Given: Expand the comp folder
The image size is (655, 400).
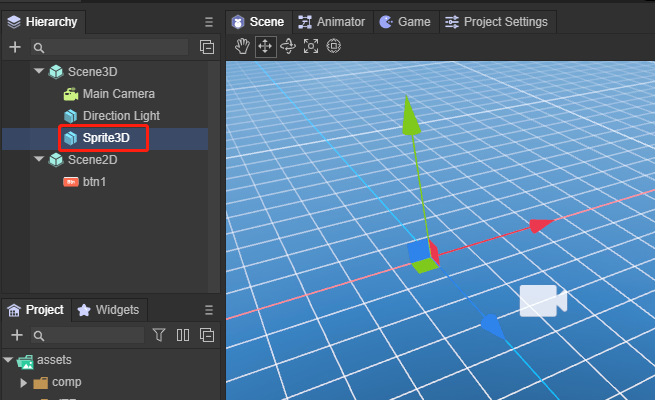Looking at the screenshot, I should [x=24, y=382].
